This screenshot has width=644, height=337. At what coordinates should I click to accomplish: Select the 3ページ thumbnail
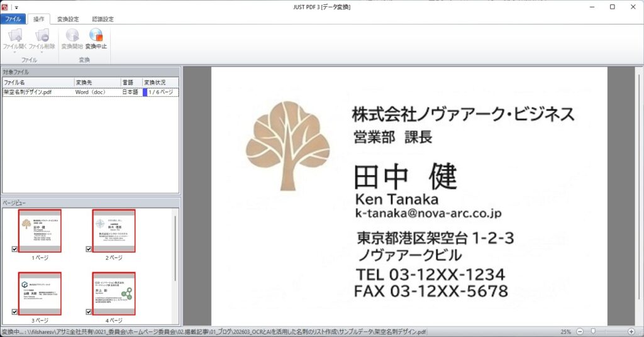point(40,294)
